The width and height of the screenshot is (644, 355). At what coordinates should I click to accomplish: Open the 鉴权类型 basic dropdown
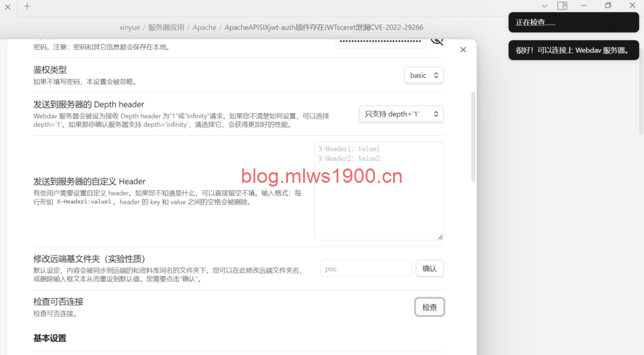pyautogui.click(x=423, y=75)
